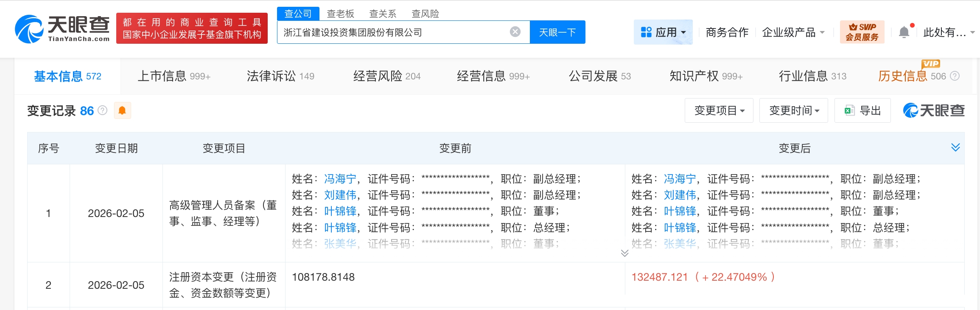
Task: Expand all rows with table header chevron
Action: pyautogui.click(x=955, y=147)
